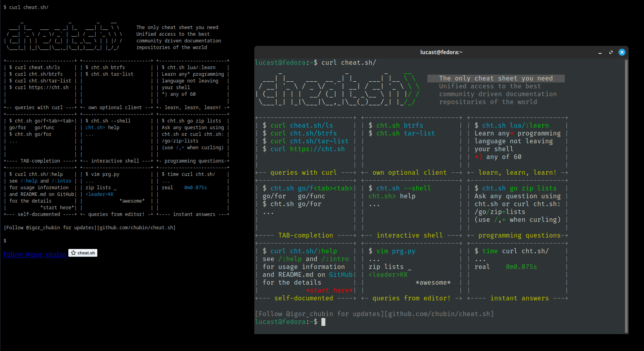The width and height of the screenshot is (644, 351).
Task: Click '0m0.075s' in the left page
Action: tap(195, 188)
